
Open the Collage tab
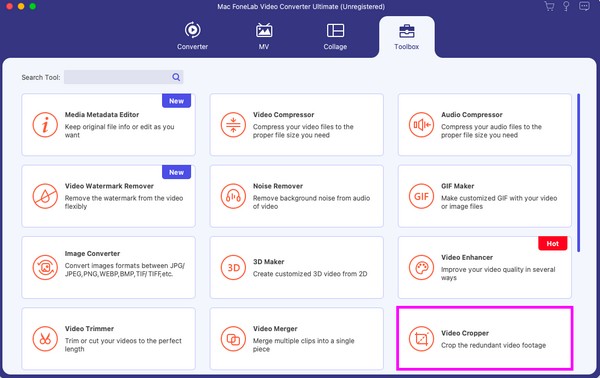[335, 37]
